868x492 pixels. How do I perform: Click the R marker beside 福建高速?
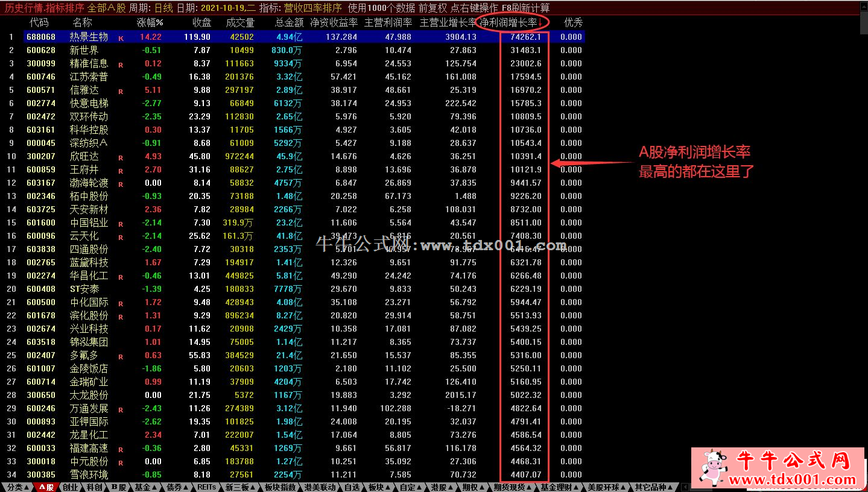(x=121, y=450)
